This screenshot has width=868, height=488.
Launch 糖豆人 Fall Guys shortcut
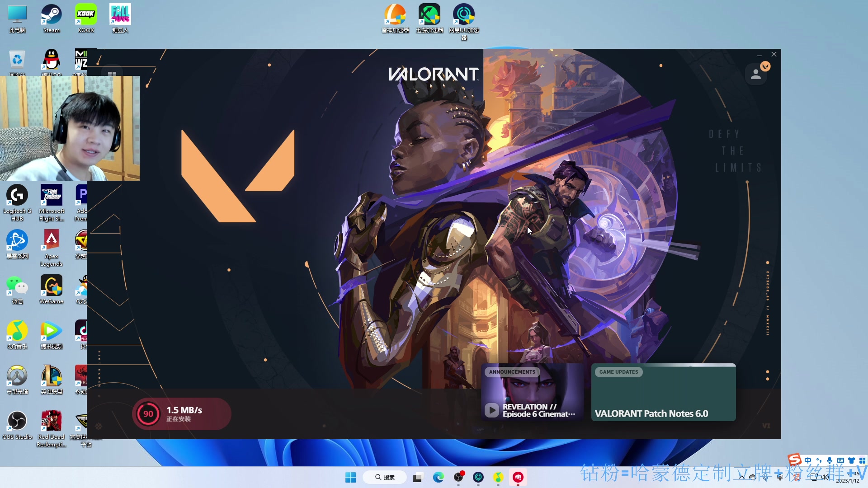[x=120, y=19]
